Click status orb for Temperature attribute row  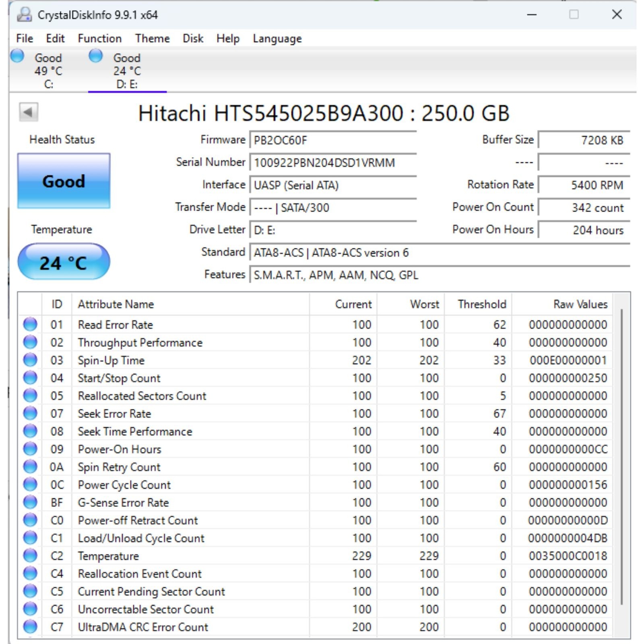point(30,555)
